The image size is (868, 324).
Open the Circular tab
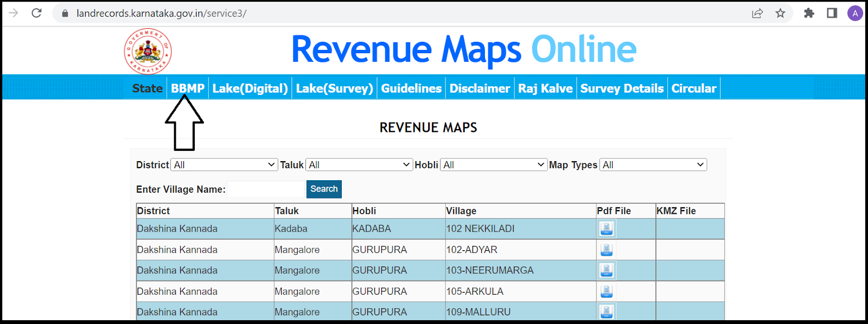[x=694, y=88]
